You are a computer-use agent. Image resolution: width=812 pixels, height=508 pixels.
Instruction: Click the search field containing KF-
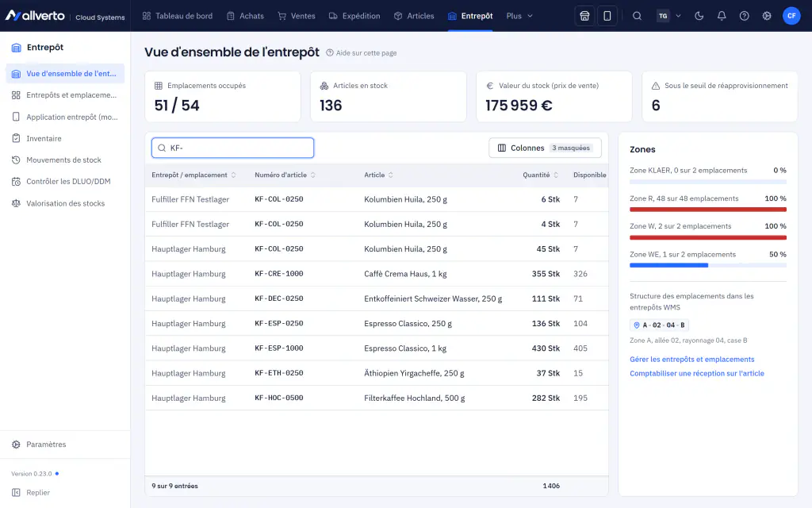232,148
